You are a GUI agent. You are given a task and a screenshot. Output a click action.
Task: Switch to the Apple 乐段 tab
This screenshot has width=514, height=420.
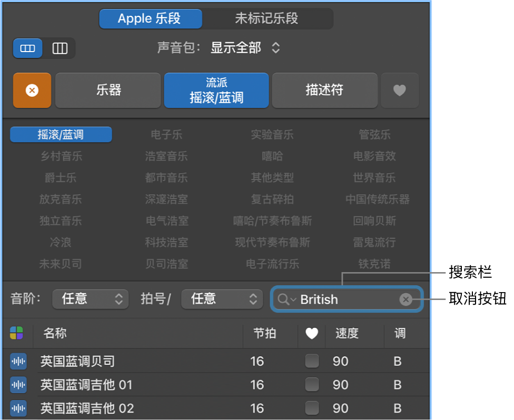[150, 18]
